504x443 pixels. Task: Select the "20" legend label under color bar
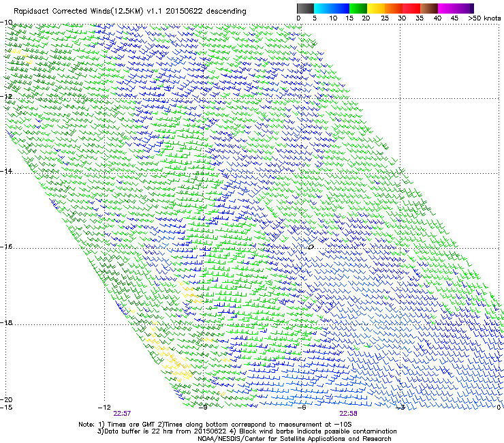366,18
